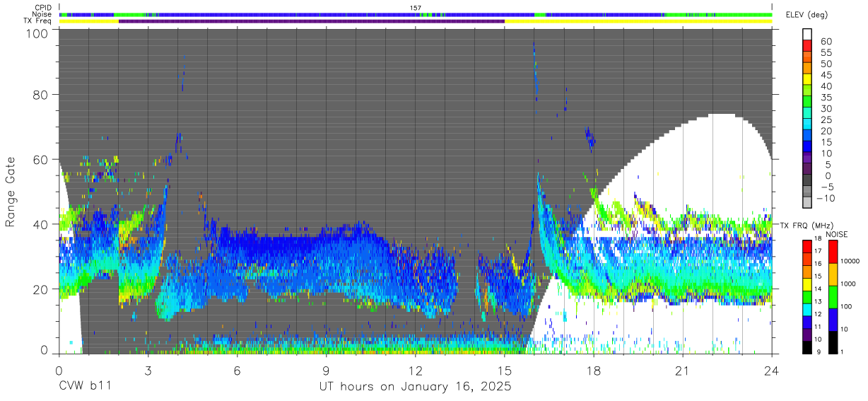868x401 pixels.
Task: Click the x-axis tick label 9
Action: [327, 371]
